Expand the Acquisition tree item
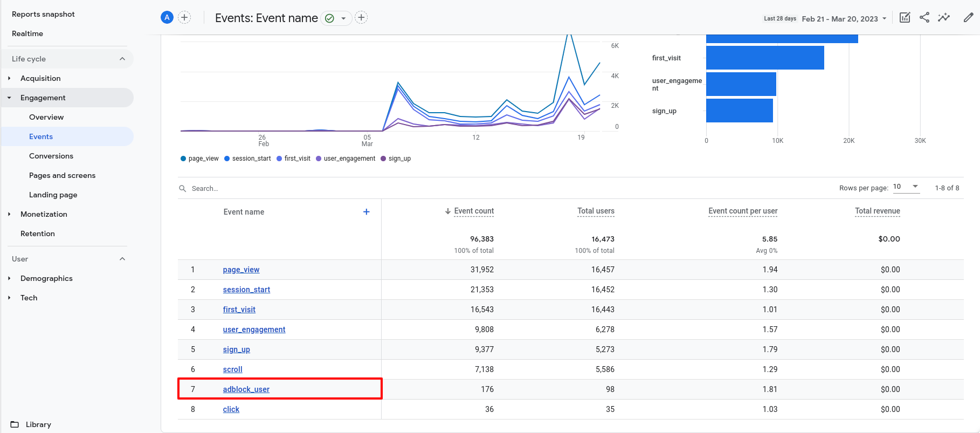 tap(9, 78)
